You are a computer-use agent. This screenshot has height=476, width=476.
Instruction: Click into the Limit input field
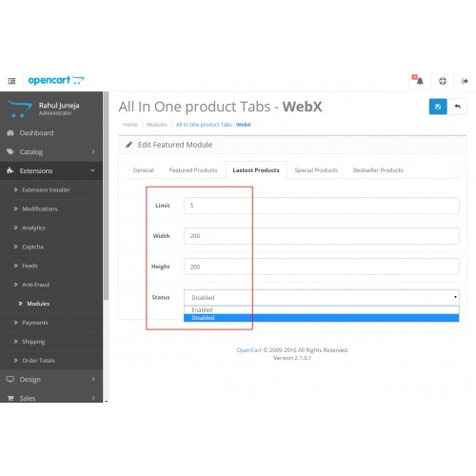(322, 206)
